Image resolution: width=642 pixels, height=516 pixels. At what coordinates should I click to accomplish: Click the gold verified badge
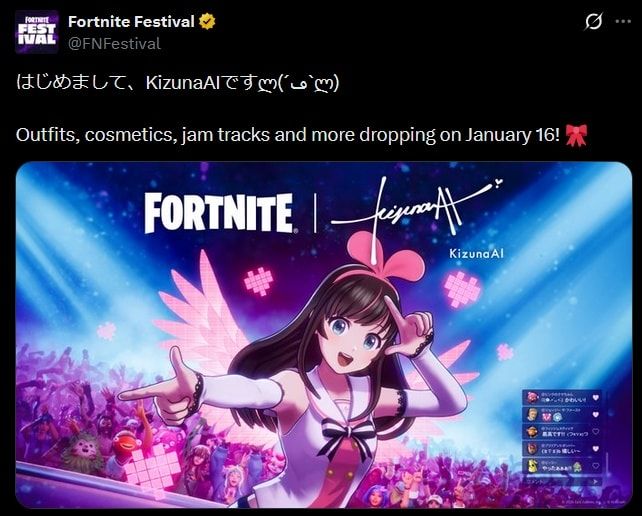point(207,22)
